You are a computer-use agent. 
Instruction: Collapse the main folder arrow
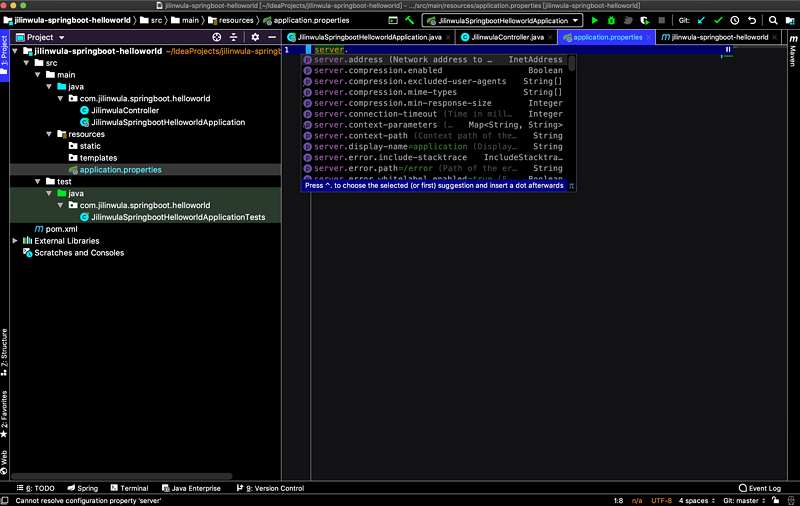coord(38,74)
